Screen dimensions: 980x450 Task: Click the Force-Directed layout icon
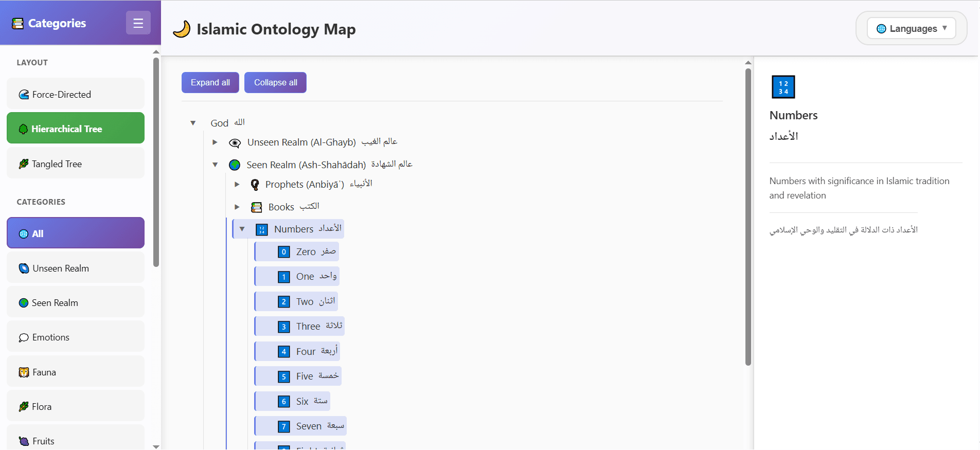click(x=24, y=95)
